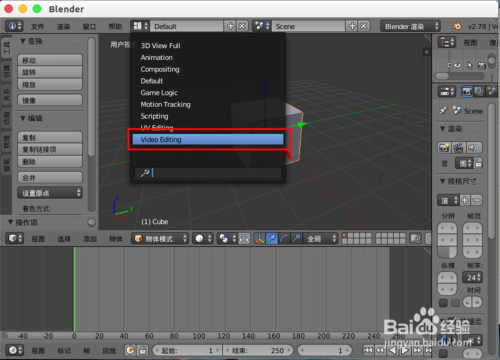The image size is (500, 360).
Task: Open the Outliner editor type selector
Action: coord(446,42)
